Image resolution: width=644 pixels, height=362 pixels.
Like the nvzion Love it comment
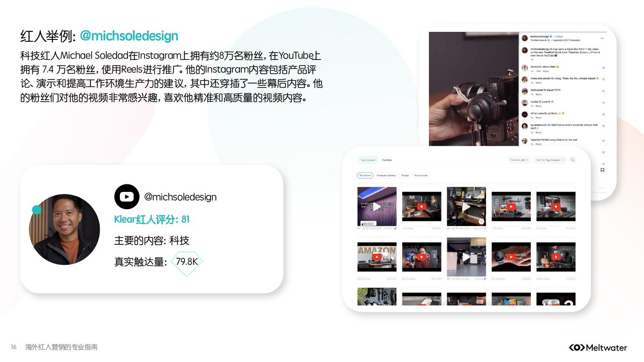[603, 103]
